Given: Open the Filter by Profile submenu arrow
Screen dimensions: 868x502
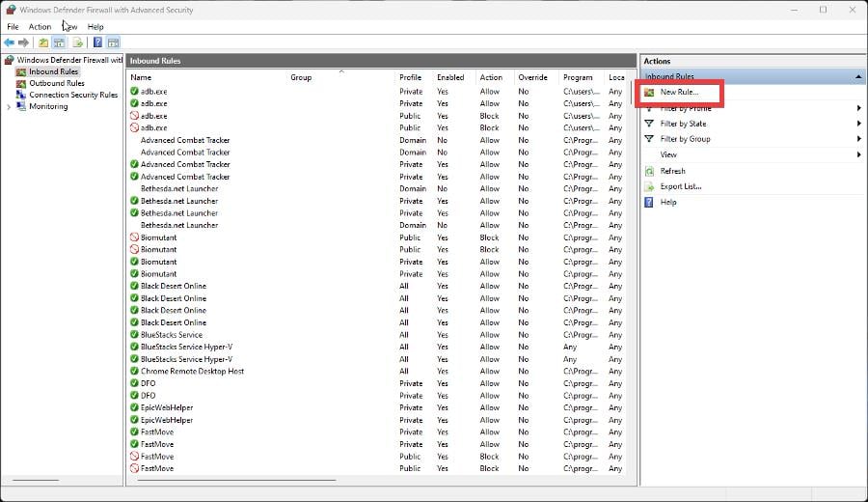Looking at the screenshot, I should click(x=858, y=108).
